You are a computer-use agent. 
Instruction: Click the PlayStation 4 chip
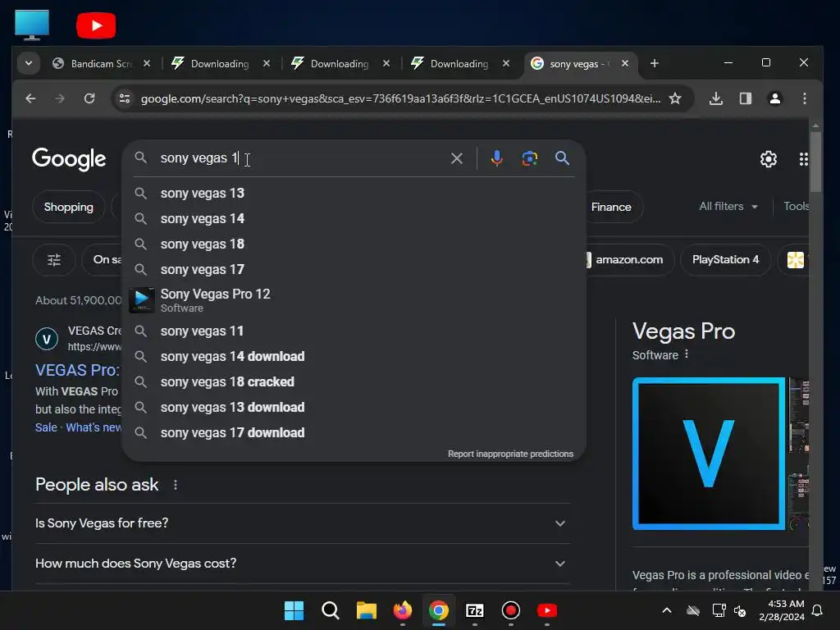pyautogui.click(x=725, y=260)
